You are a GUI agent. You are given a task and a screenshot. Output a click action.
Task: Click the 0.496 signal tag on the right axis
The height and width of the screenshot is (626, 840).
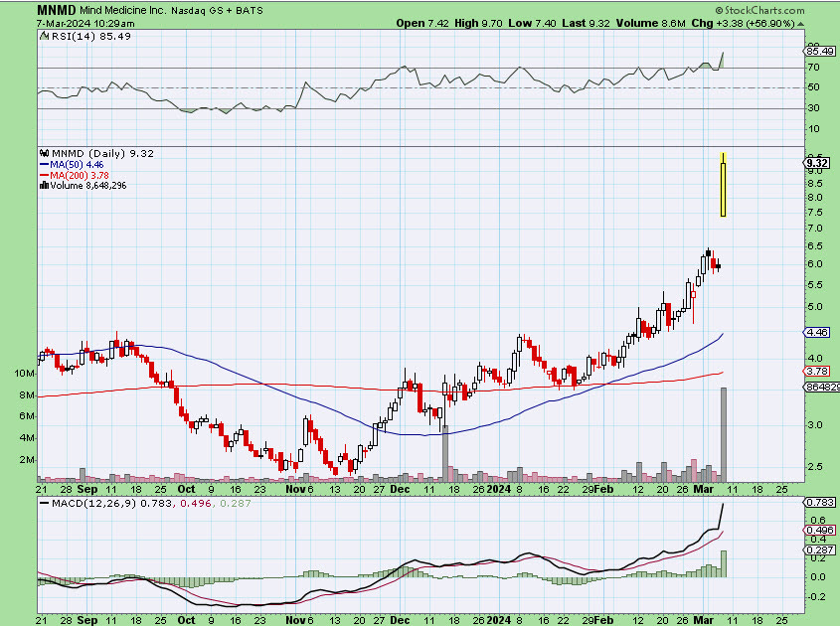pyautogui.click(x=820, y=531)
